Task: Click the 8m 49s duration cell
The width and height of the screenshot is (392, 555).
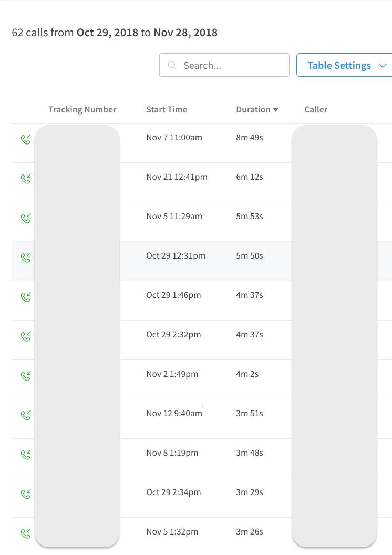Action: [250, 138]
